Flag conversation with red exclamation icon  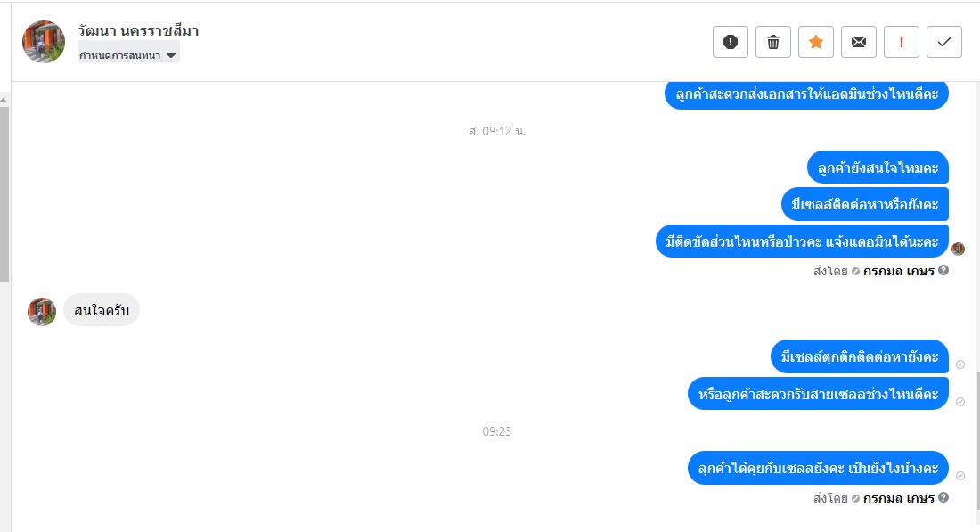click(x=902, y=42)
